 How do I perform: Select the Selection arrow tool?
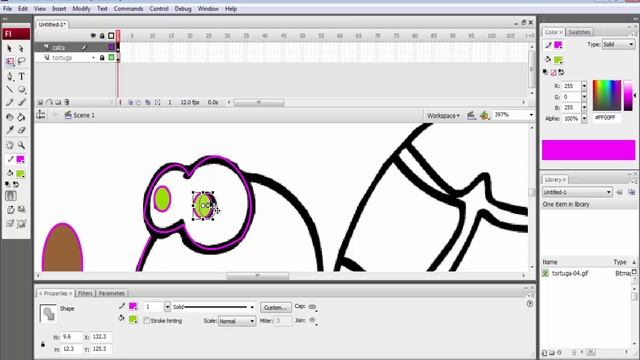[x=10, y=49]
